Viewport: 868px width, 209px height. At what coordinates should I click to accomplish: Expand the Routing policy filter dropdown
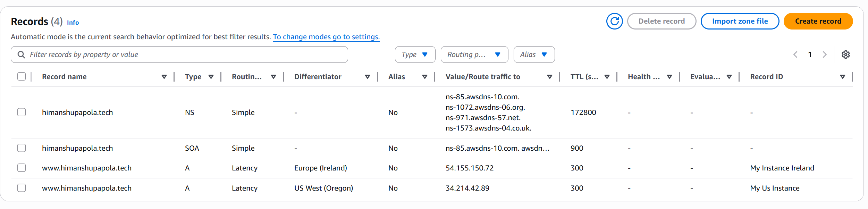click(x=474, y=55)
